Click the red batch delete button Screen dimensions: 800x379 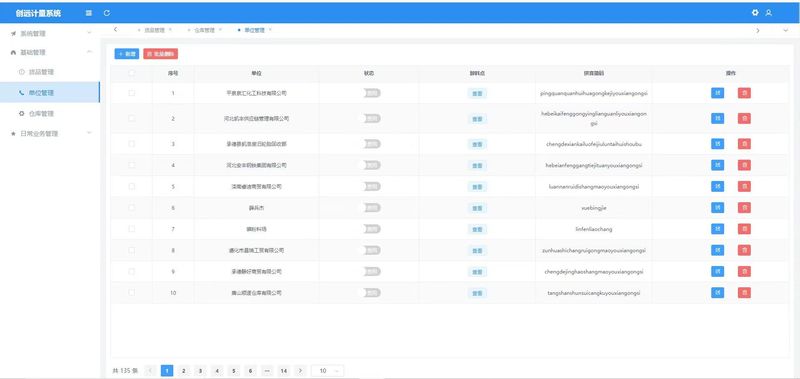click(x=161, y=54)
